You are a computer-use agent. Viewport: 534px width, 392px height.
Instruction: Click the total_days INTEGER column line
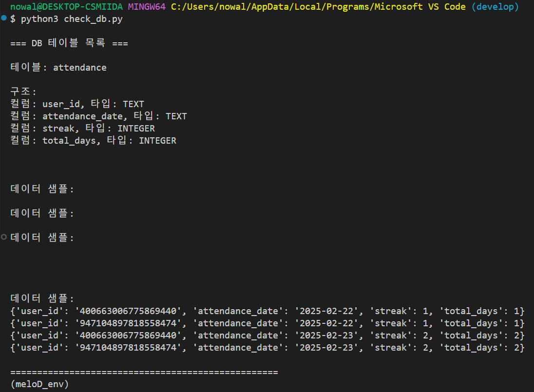tap(94, 141)
